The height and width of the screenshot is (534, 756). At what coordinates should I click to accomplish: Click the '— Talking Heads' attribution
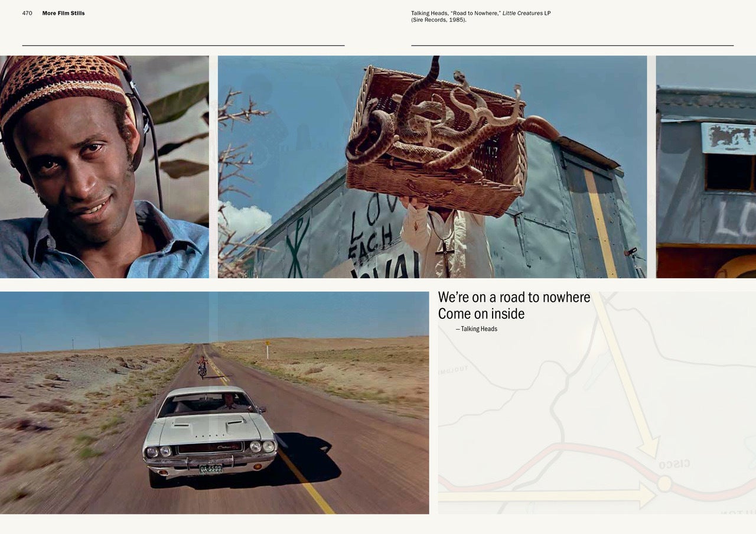pos(477,329)
